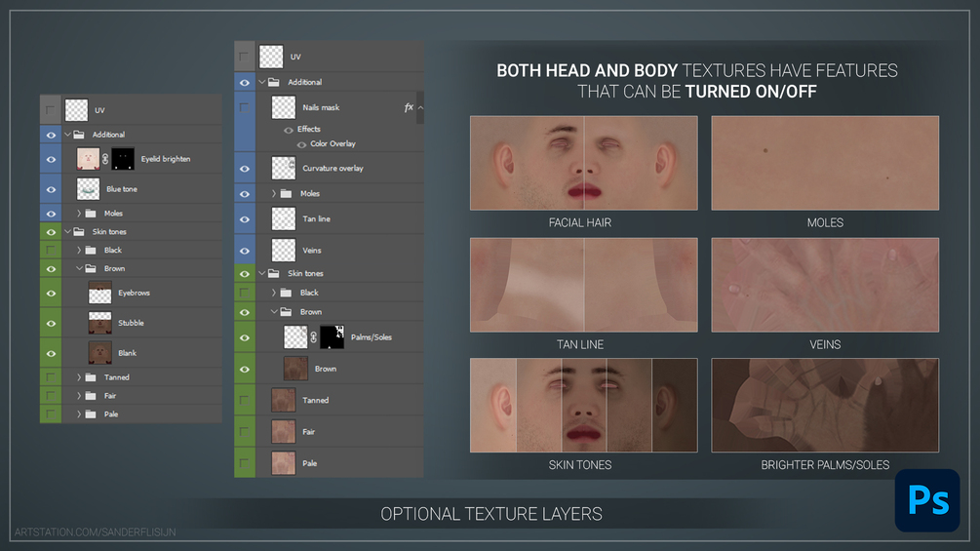Image resolution: width=980 pixels, height=551 pixels.
Task: Toggle the Color Overlay effect visibility
Action: pos(301,144)
